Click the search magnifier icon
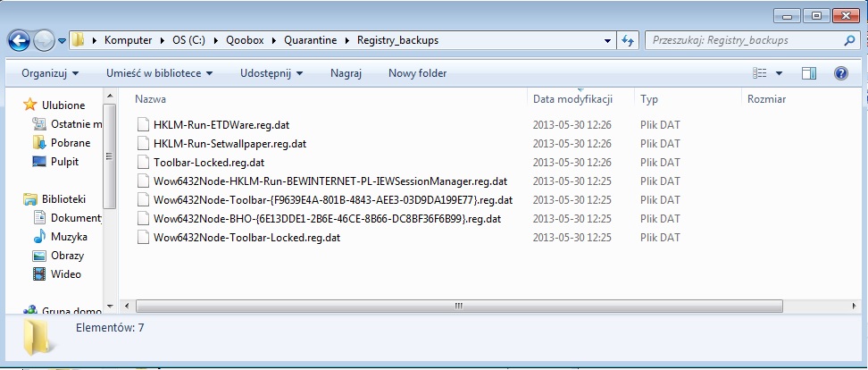Viewport: 868px width, 370px height. [x=850, y=40]
